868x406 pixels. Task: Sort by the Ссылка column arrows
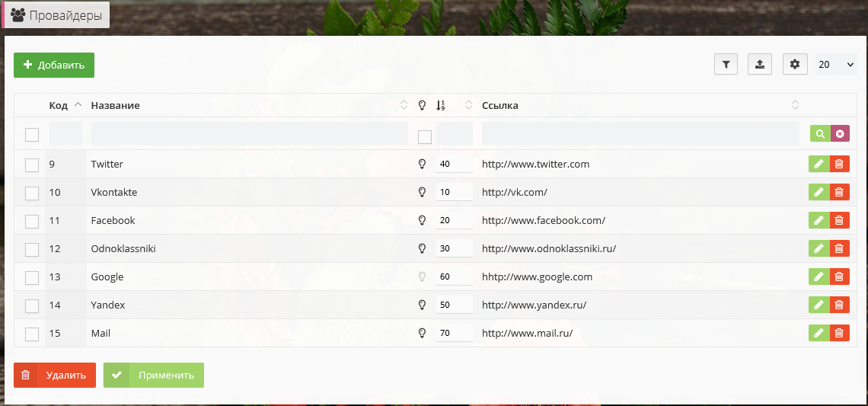795,105
